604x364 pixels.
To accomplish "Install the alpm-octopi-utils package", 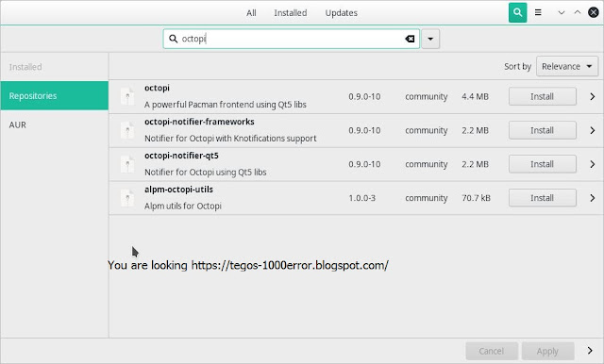I will click(543, 198).
